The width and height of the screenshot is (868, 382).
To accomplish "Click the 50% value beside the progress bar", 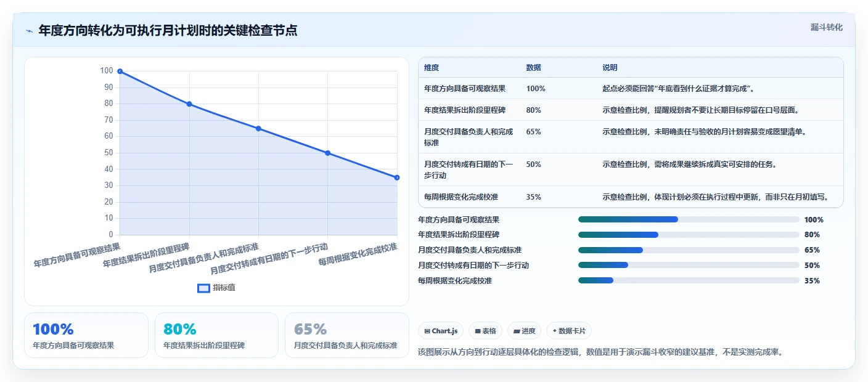I will 812,266.
